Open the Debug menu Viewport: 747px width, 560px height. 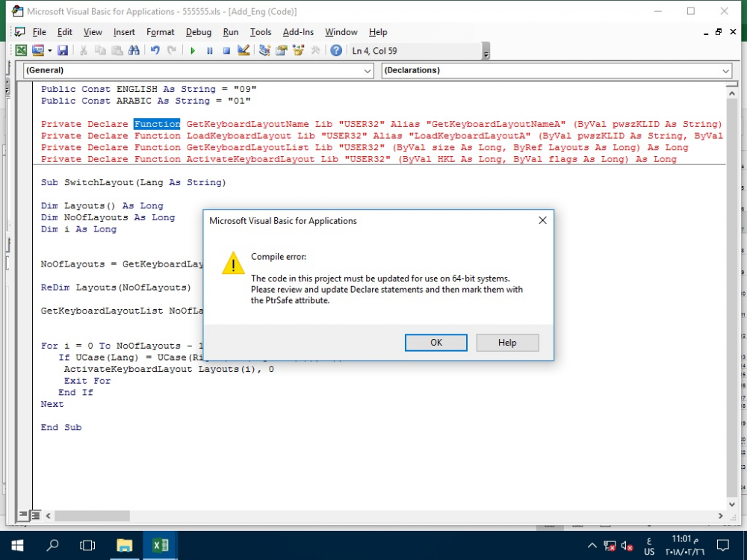(x=199, y=32)
